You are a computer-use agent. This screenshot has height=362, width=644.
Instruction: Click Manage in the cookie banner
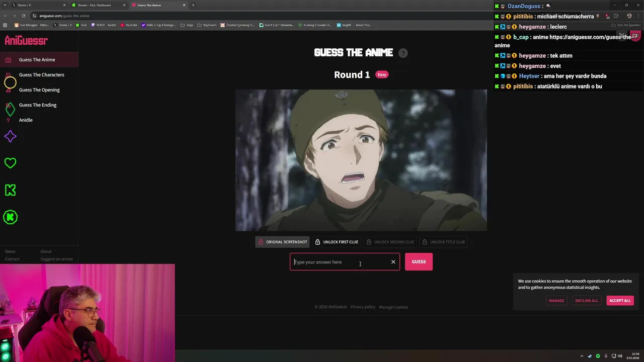556,301
